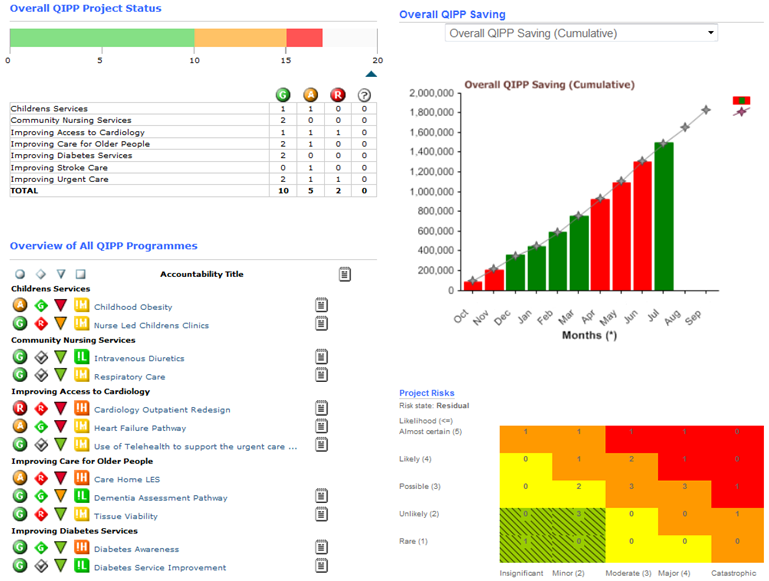Screen dimensions: 769x581
Task: Open notes icon for Tissue Viability
Action: 321,515
